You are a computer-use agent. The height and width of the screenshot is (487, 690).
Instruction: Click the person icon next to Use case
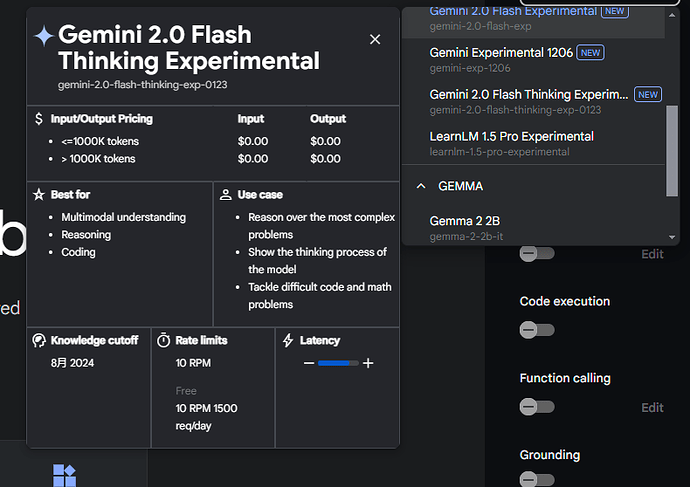click(226, 194)
